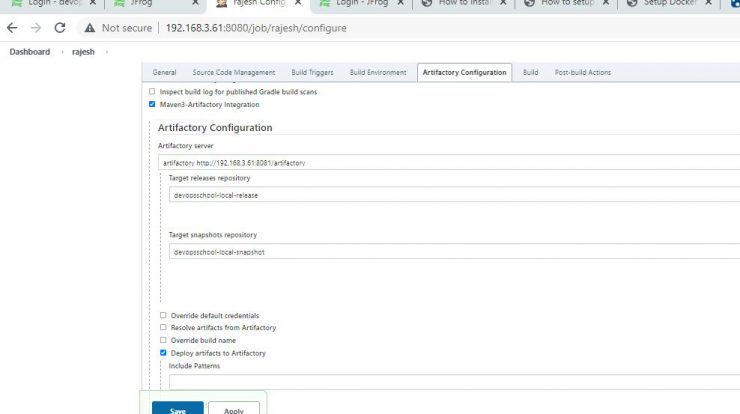Close the JFrog browser tab
The height and width of the screenshot is (414, 740).
(x=195, y=3)
